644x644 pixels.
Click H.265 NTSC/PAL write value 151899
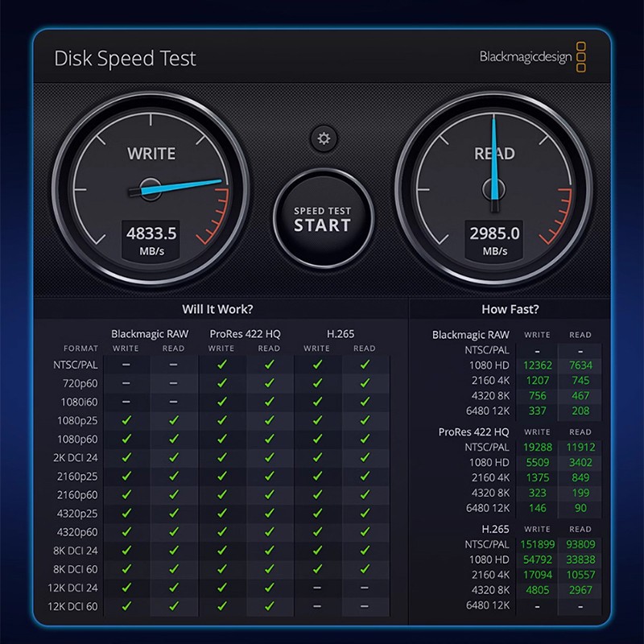click(x=537, y=544)
